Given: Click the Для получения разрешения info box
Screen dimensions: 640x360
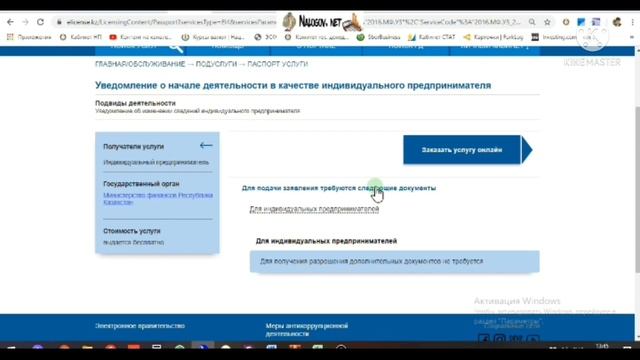Looking at the screenshot, I should (395, 261).
